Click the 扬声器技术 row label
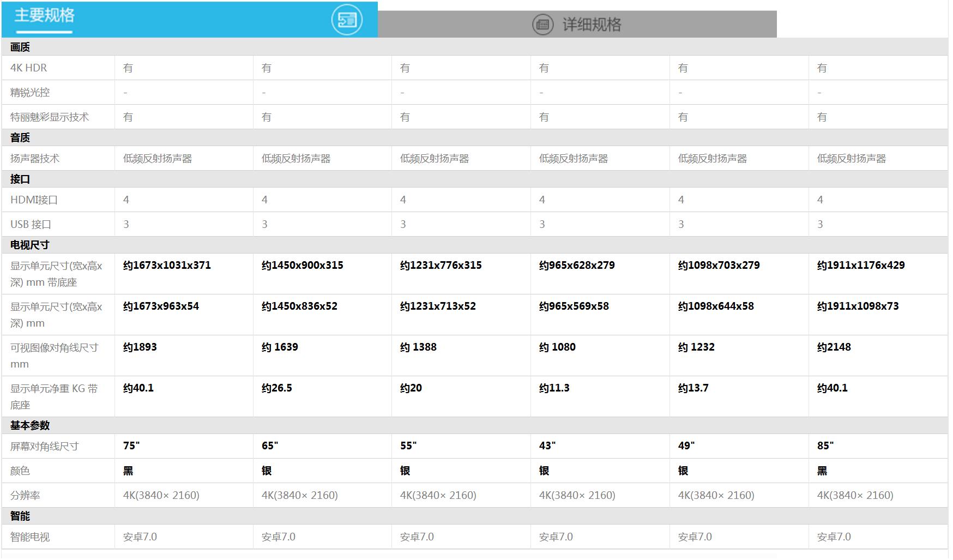This screenshot has width=953, height=560. (35, 159)
